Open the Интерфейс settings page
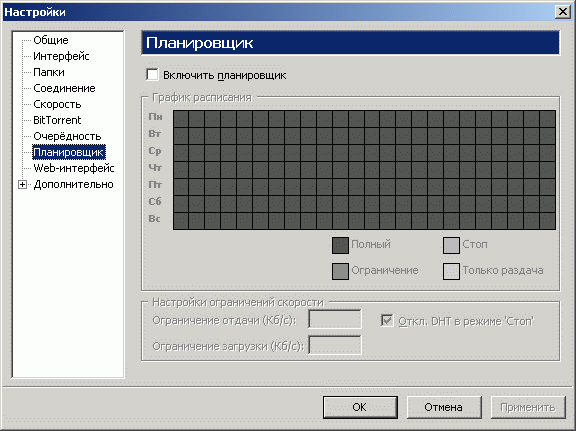576x431 pixels. pos(61,56)
